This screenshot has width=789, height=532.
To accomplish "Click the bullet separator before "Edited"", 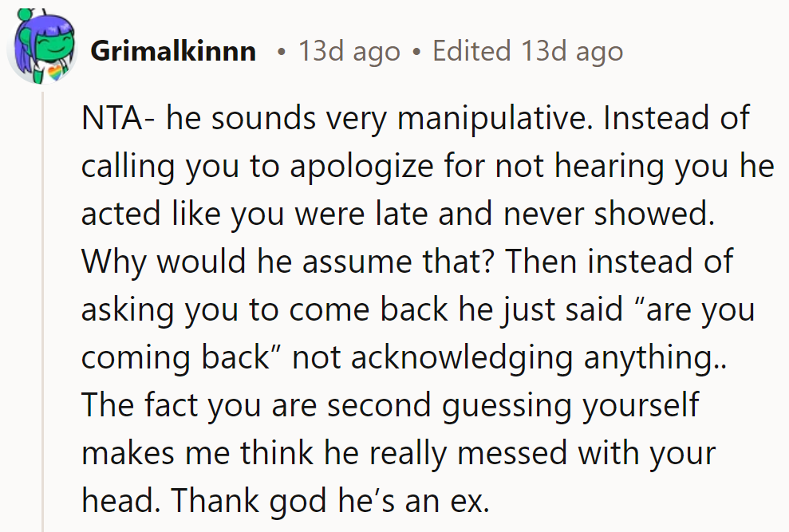I will click(x=416, y=53).
